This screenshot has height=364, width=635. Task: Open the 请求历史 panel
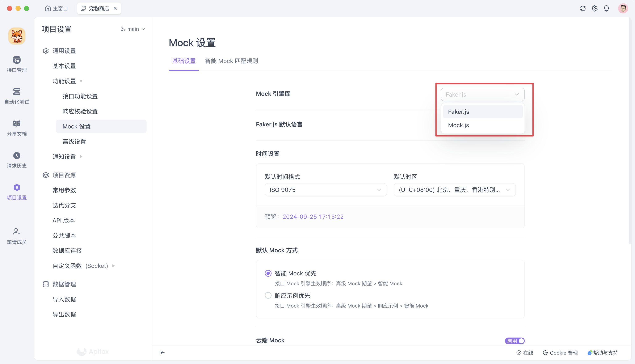[17, 159]
